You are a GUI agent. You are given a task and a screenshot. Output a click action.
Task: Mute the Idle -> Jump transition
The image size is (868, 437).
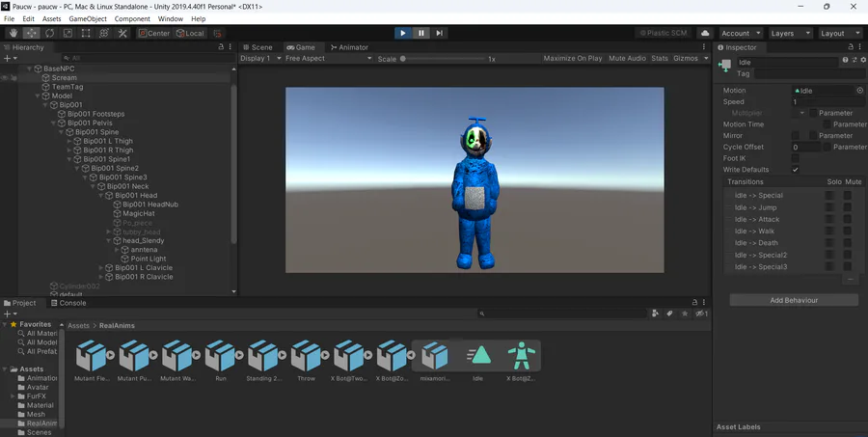point(848,207)
